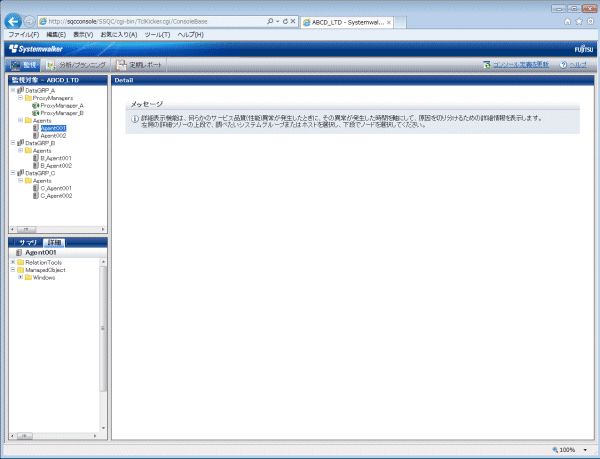The height and width of the screenshot is (459, 600).
Task: Switch to the サマリ tab
Action: pos(28,243)
